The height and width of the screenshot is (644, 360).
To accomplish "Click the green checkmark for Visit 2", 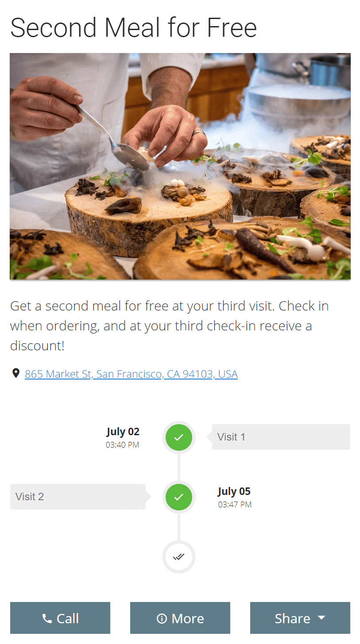I will [x=179, y=497].
